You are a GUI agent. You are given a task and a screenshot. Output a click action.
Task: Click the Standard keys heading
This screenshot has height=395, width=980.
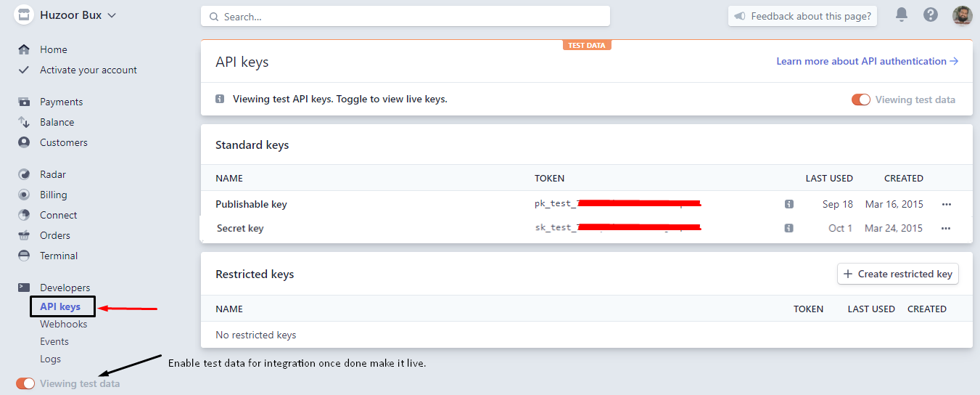252,144
